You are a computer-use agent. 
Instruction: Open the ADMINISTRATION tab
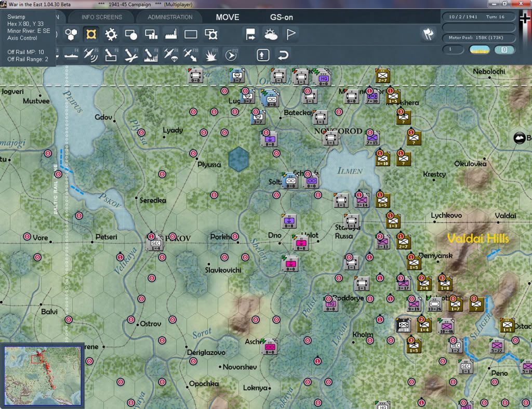[170, 17]
